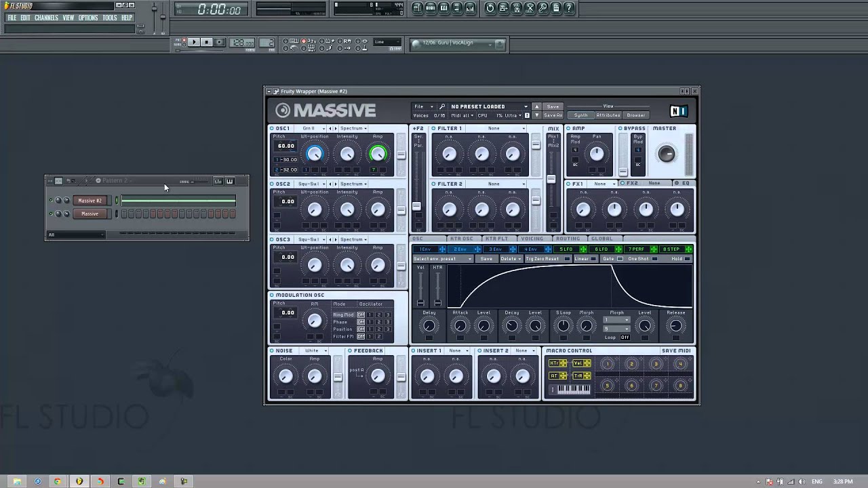Click the Amp section level fader
Screen dimensions: 868x488
tap(623, 172)
